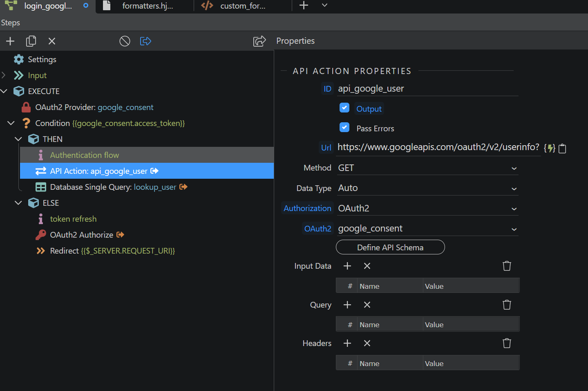Click the delete step X icon
588x391 pixels.
pos(52,41)
